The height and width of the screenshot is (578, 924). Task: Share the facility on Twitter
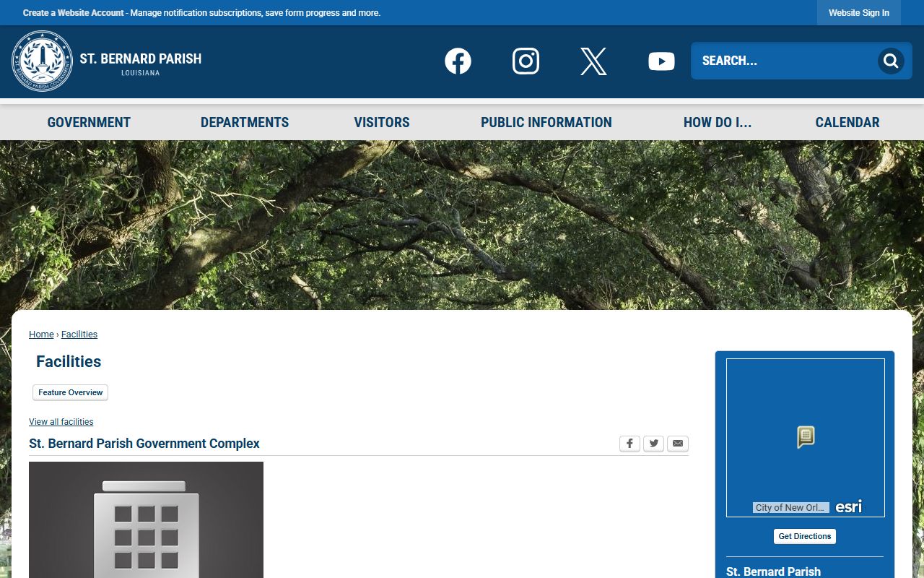(653, 444)
